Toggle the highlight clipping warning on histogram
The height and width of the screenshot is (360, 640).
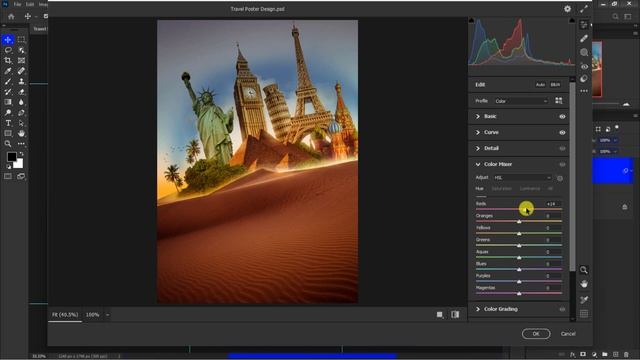point(571,20)
